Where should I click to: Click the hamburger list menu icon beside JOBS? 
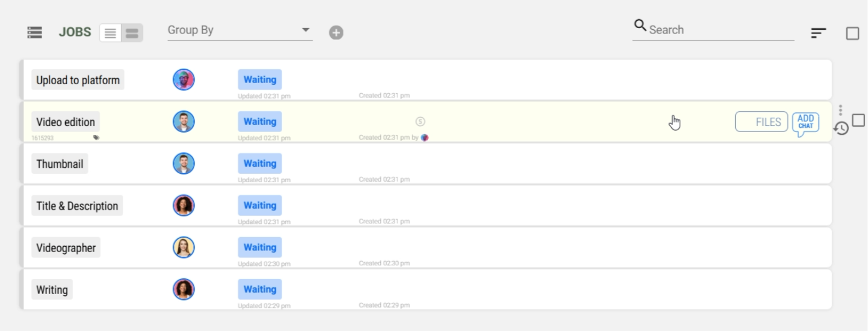[35, 32]
